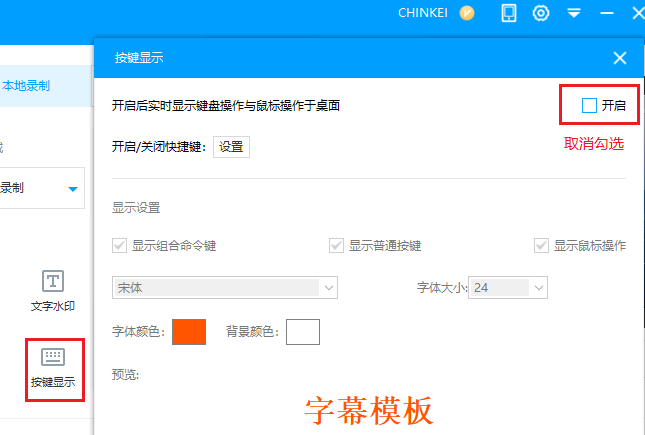This screenshot has width=645, height=435.
Task: Pick the white 背景颜色 swatch
Action: pos(302,331)
